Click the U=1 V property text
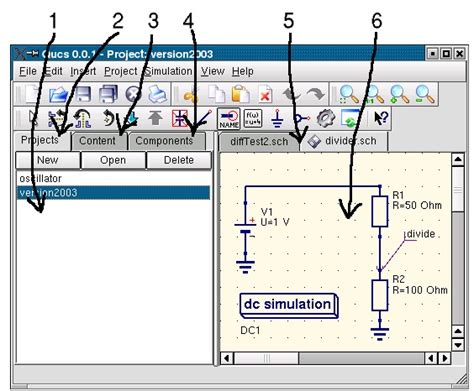 275,222
